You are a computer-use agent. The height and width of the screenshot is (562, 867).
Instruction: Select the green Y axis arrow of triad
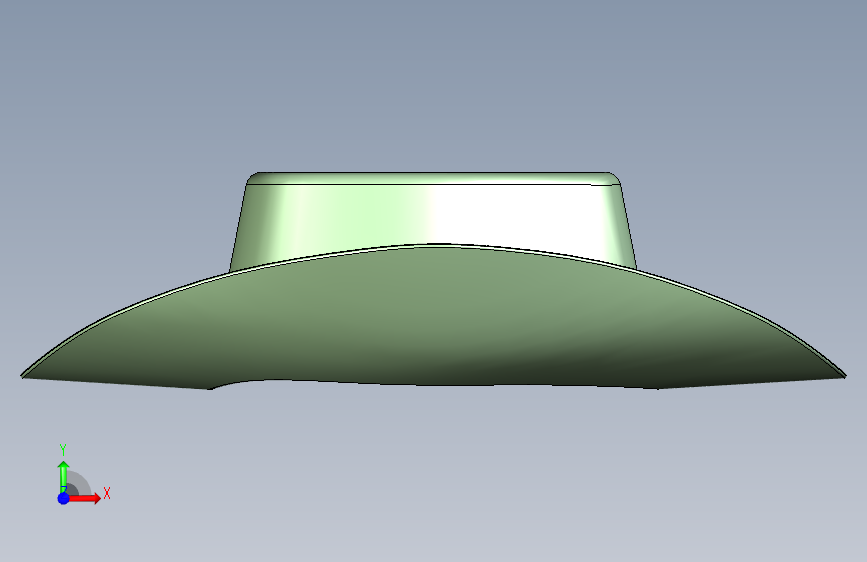(63, 475)
